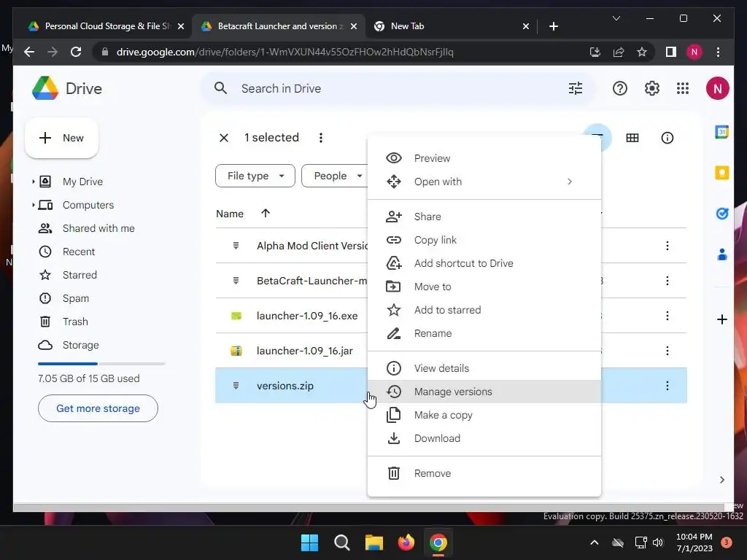
Task: Open Google Tasks side panel
Action: coord(721,214)
